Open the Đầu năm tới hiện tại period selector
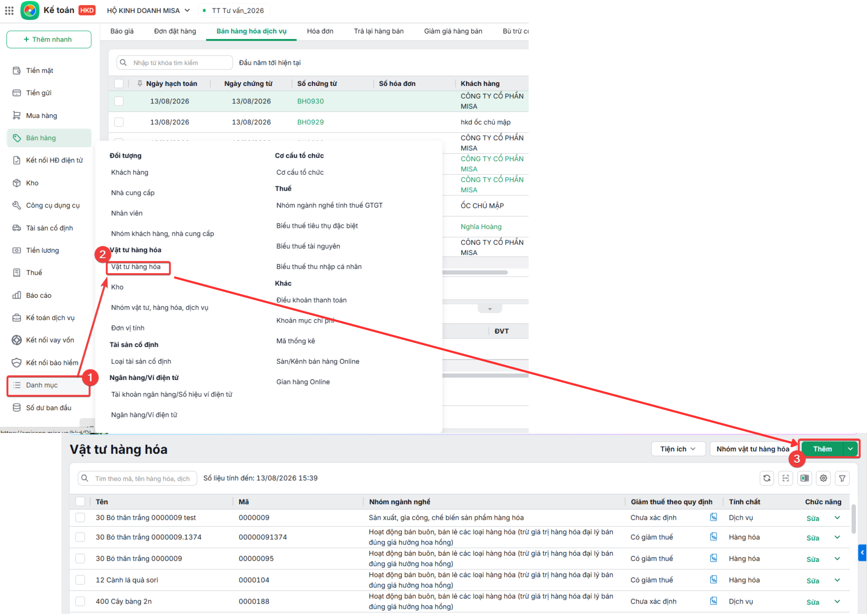Screen dimensions: 868x614 click(270, 63)
